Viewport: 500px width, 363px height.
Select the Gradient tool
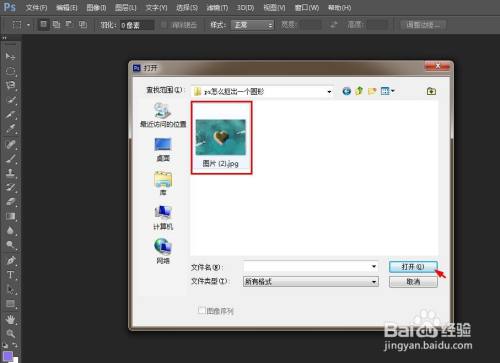pos(10,216)
